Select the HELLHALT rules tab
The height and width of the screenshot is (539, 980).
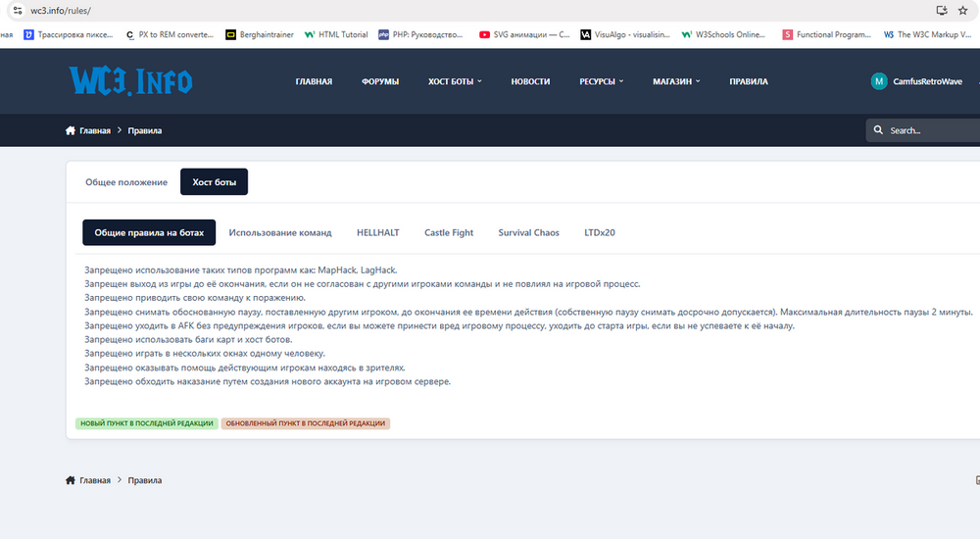coord(377,233)
